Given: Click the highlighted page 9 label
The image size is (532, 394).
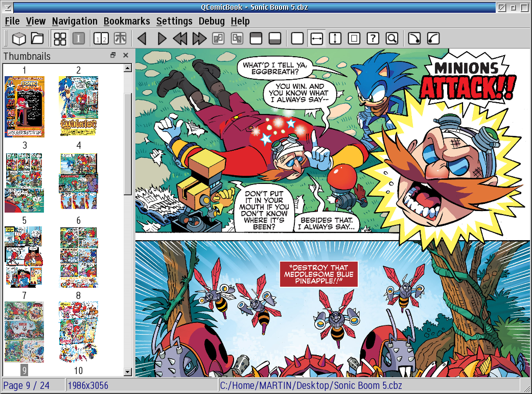Looking at the screenshot, I should pyautogui.click(x=24, y=370).
